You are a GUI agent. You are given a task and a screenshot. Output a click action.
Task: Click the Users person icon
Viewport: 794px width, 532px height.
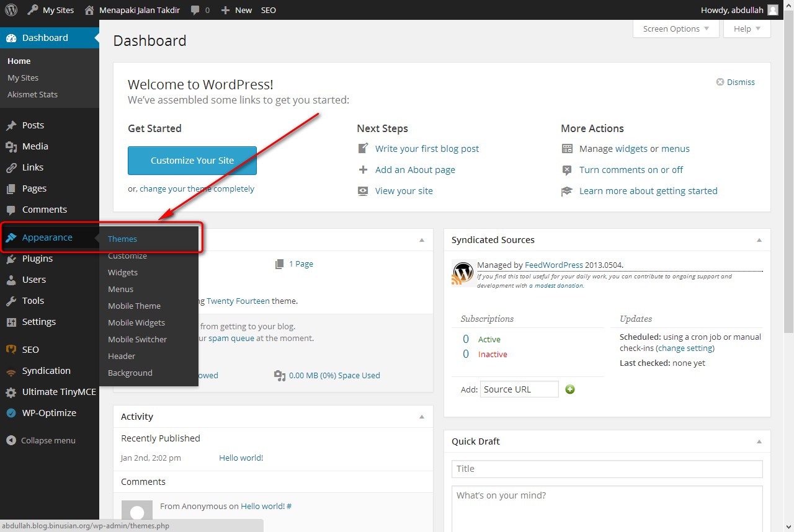coord(11,280)
